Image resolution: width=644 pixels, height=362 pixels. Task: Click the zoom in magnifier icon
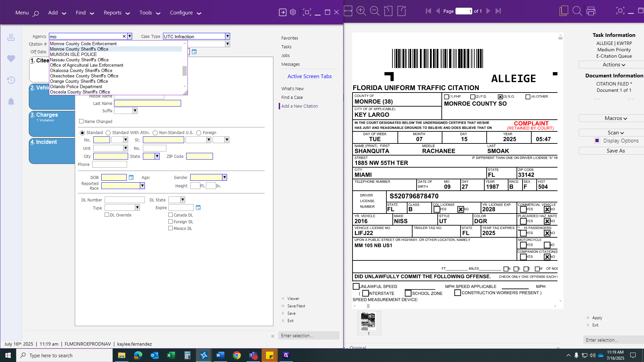(361, 11)
